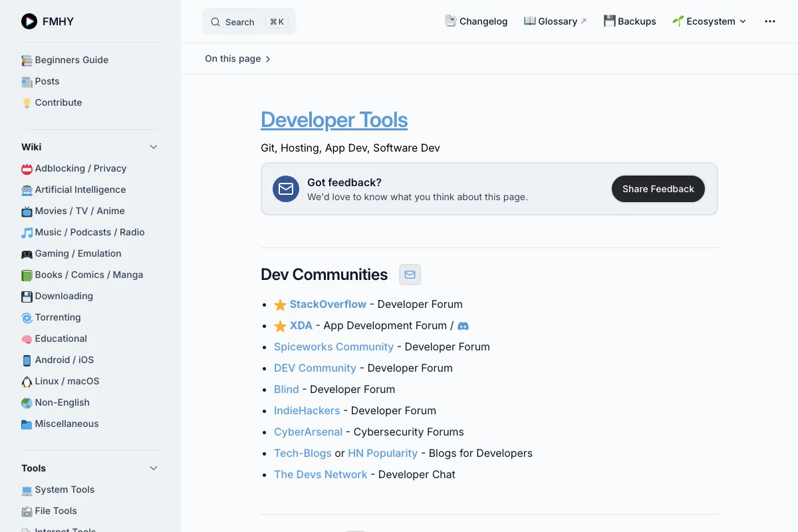Open the three-dots extra menu
The width and height of the screenshot is (798, 532).
pyautogui.click(x=770, y=21)
